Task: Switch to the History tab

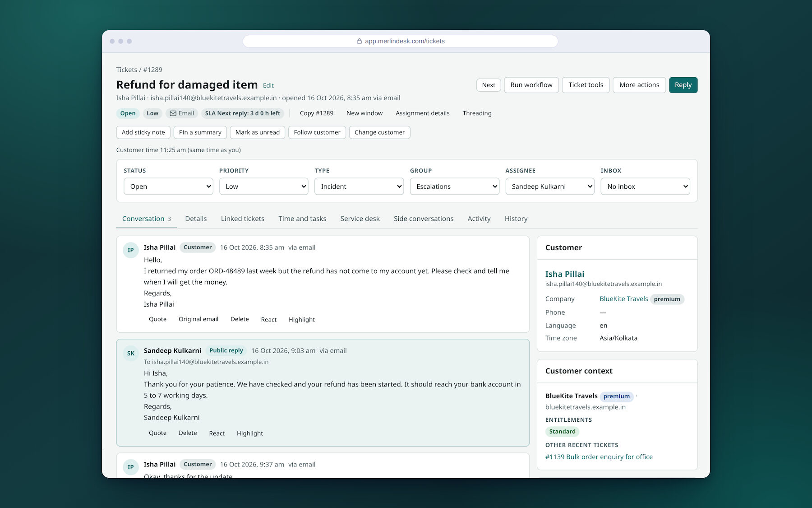Action: coord(516,219)
